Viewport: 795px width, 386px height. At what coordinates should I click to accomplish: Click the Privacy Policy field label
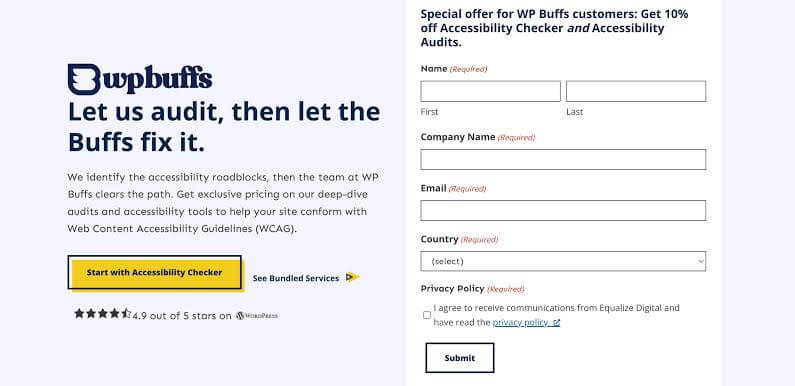tap(452, 289)
